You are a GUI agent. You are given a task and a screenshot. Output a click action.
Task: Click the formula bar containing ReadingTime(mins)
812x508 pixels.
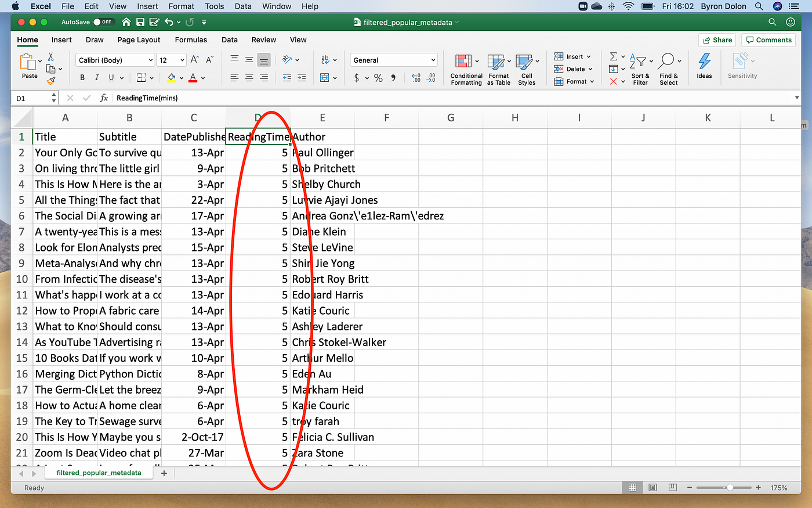[x=452, y=98]
